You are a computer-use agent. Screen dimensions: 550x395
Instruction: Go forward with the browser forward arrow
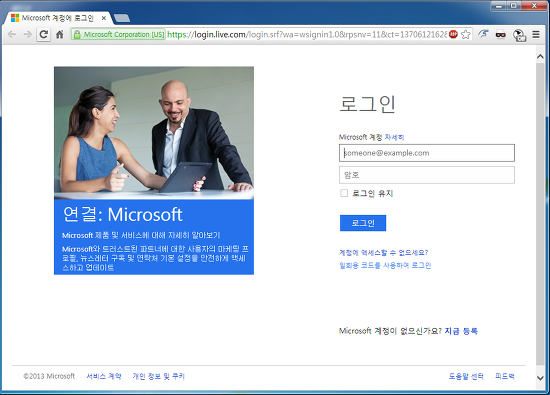(x=27, y=34)
